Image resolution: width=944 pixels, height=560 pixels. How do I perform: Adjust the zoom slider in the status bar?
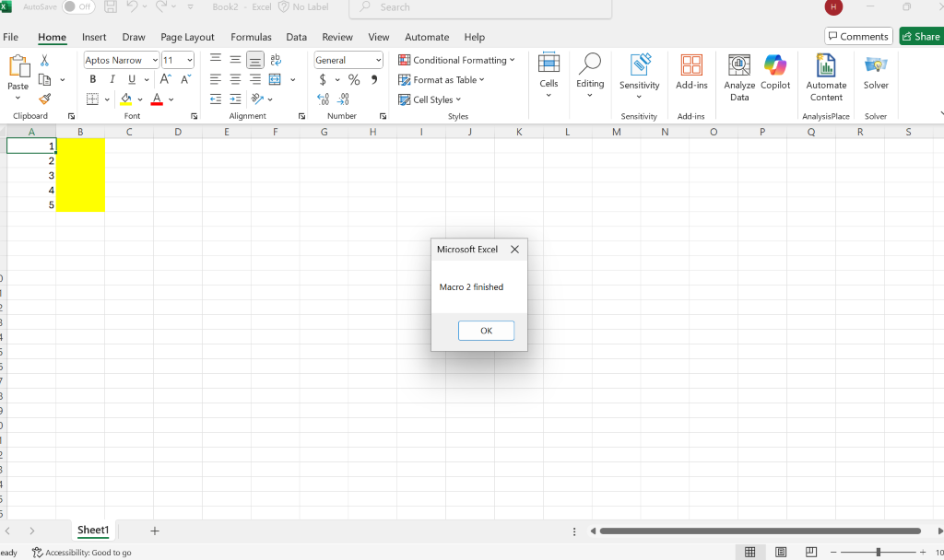(879, 552)
